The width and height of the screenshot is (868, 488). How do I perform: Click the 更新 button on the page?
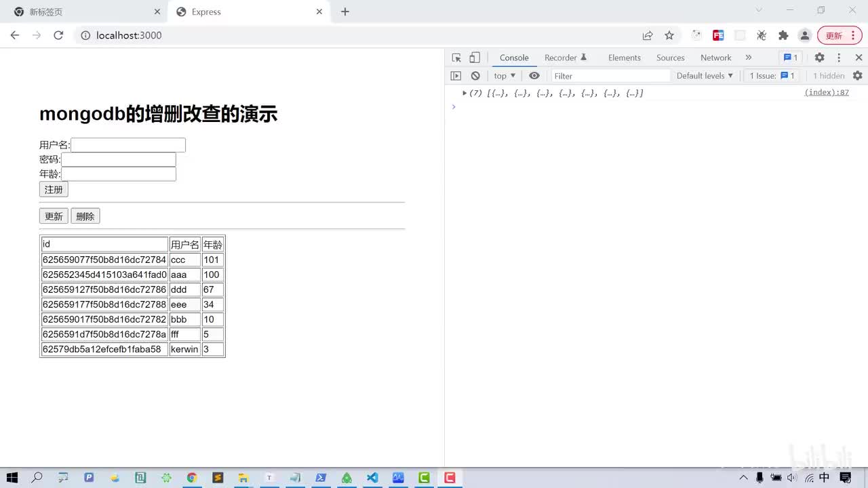pos(54,216)
